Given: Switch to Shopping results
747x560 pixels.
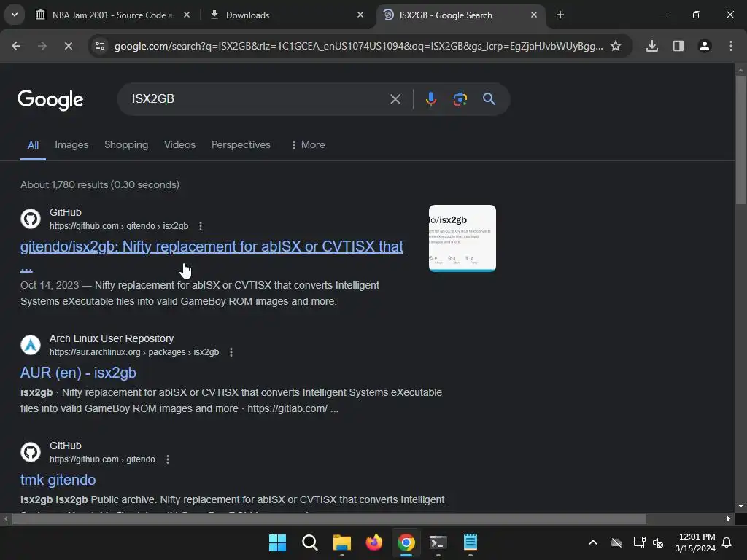Looking at the screenshot, I should point(126,145).
